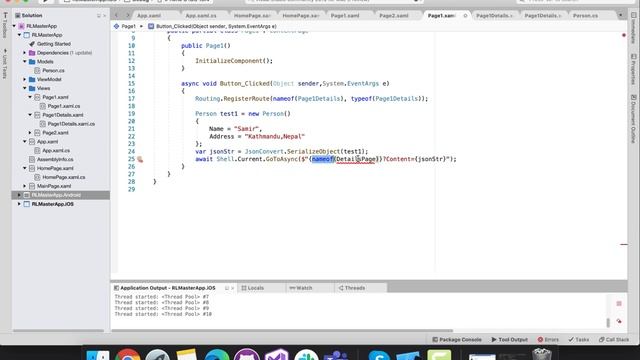Select AssemblyInfo.cs in Solution tree
The height and width of the screenshot is (360, 640).
tap(55, 160)
